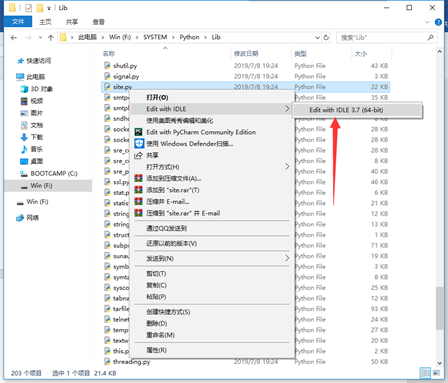Open Properties (属性) from context menu

[x=156, y=350]
